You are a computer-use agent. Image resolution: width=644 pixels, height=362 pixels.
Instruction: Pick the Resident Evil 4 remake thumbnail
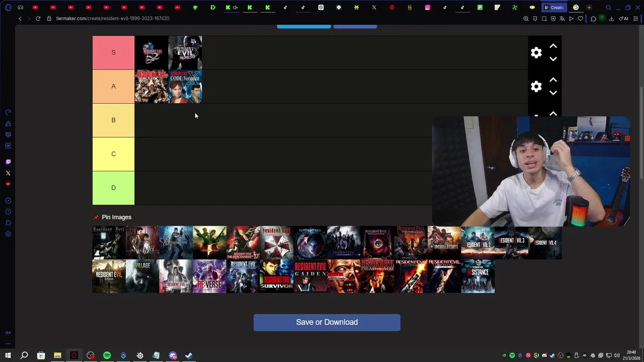point(545,242)
